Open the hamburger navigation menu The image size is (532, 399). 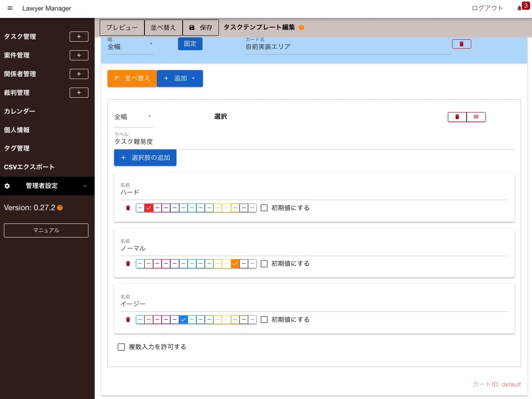pos(10,8)
